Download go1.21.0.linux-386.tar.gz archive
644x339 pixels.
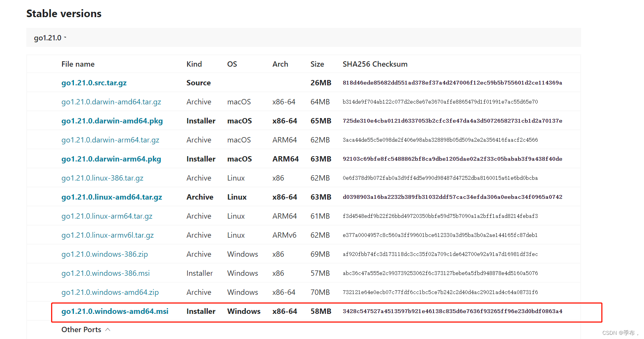click(102, 178)
